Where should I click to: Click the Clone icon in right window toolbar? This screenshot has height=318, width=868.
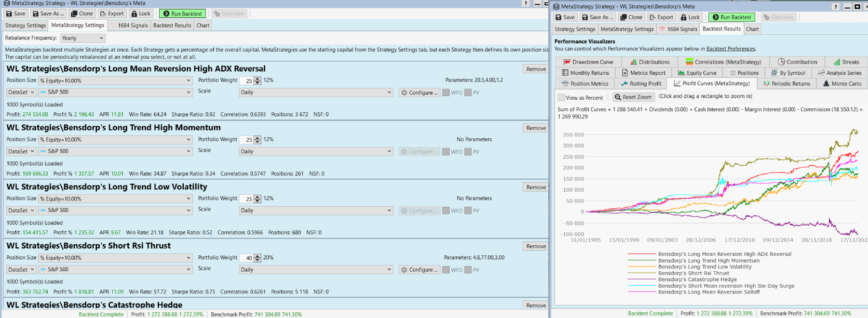(x=624, y=17)
